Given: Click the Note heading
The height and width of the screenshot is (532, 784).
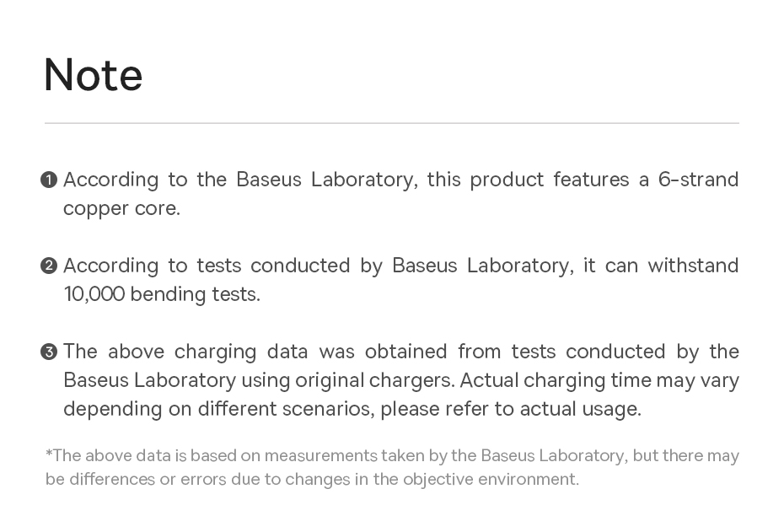Looking at the screenshot, I should click(x=94, y=75).
